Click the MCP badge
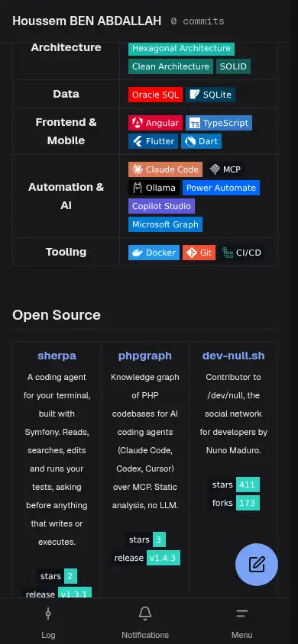This screenshot has width=298, height=644. click(x=225, y=169)
